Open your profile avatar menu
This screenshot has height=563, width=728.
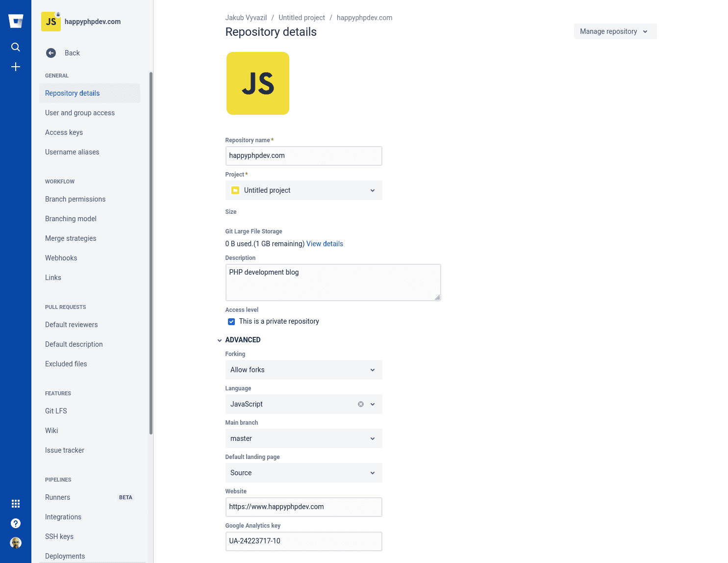pos(16,543)
